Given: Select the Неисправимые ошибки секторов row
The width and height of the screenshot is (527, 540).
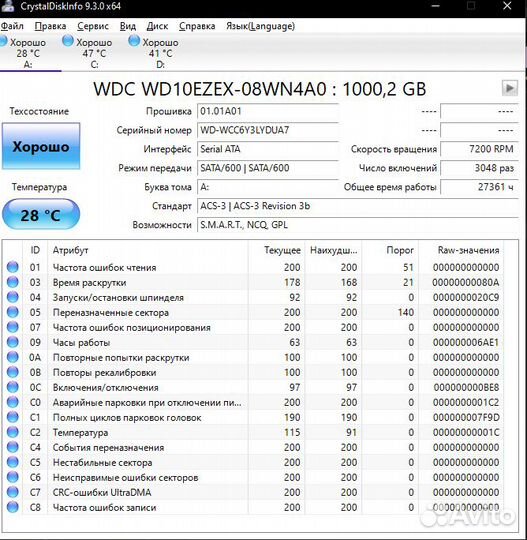Looking at the screenshot, I should pyautogui.click(x=253, y=477).
